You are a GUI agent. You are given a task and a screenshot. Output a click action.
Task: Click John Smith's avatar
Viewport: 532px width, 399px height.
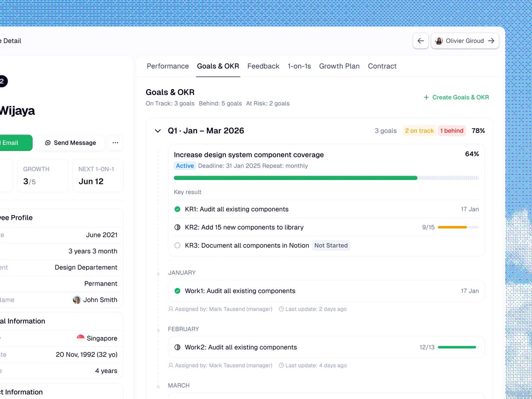point(77,300)
